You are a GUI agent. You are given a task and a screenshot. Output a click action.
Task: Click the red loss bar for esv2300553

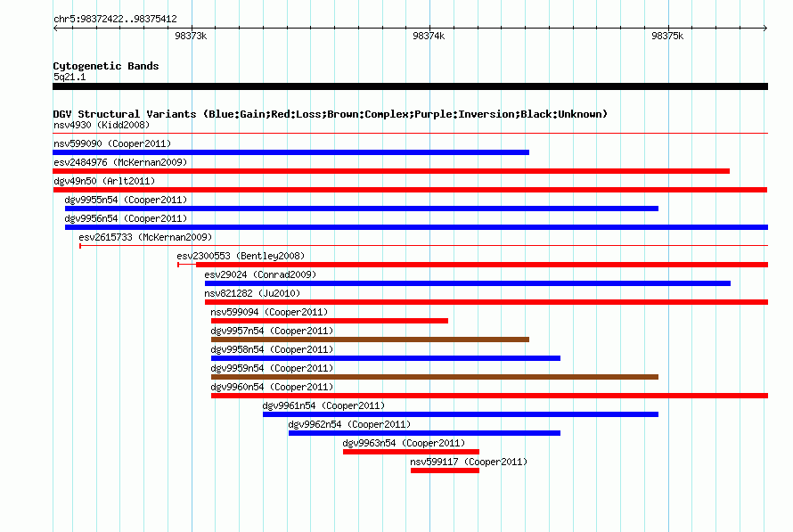[x=482, y=265]
